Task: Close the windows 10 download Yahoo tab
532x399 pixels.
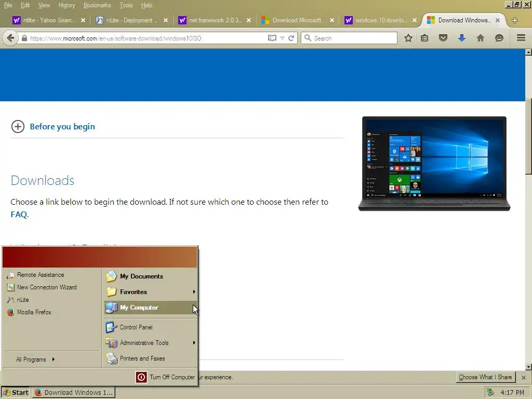Action: coord(415,20)
